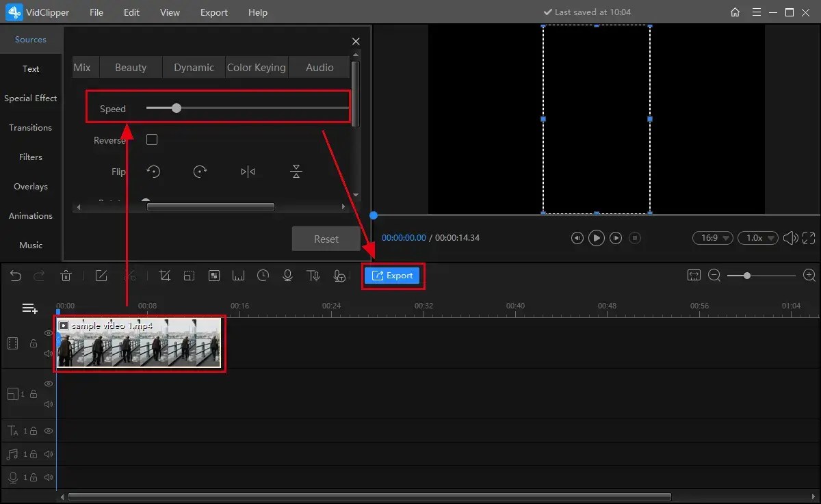The image size is (821, 504).
Task: Select the Split scissors tool
Action: point(129,276)
